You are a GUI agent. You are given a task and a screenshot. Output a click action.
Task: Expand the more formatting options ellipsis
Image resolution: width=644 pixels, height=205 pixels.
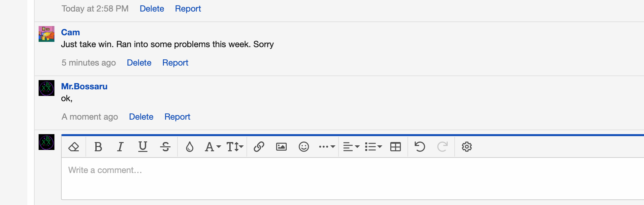pos(326,147)
